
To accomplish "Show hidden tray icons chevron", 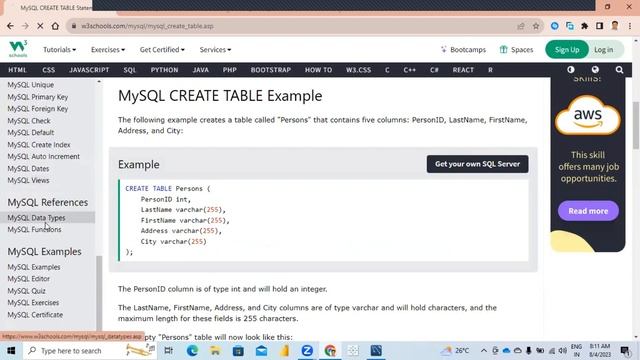I will [x=484, y=351].
